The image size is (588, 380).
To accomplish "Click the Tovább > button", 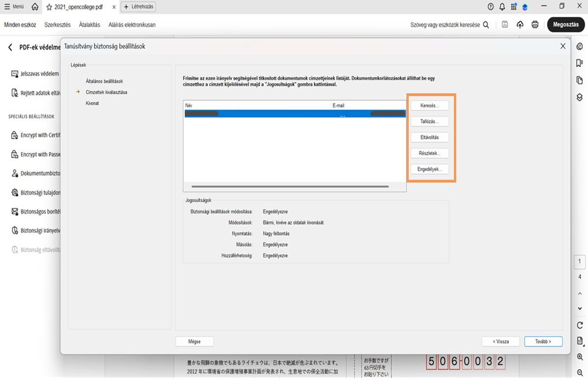I will click(x=543, y=341).
